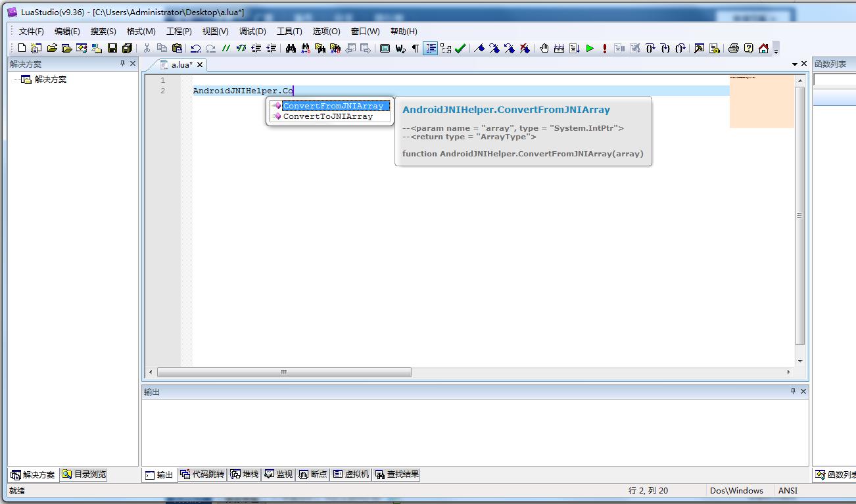The height and width of the screenshot is (504, 856).
Task: Open Find with binoculars icon
Action: (x=291, y=48)
